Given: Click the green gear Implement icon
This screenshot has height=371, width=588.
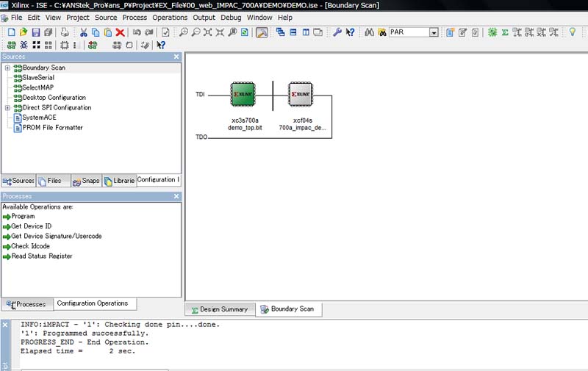Looking at the screenshot, I should (x=492, y=32).
